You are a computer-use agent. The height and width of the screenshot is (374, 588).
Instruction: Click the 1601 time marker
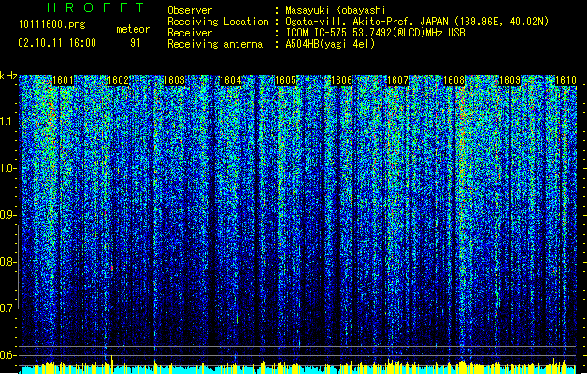63,80
